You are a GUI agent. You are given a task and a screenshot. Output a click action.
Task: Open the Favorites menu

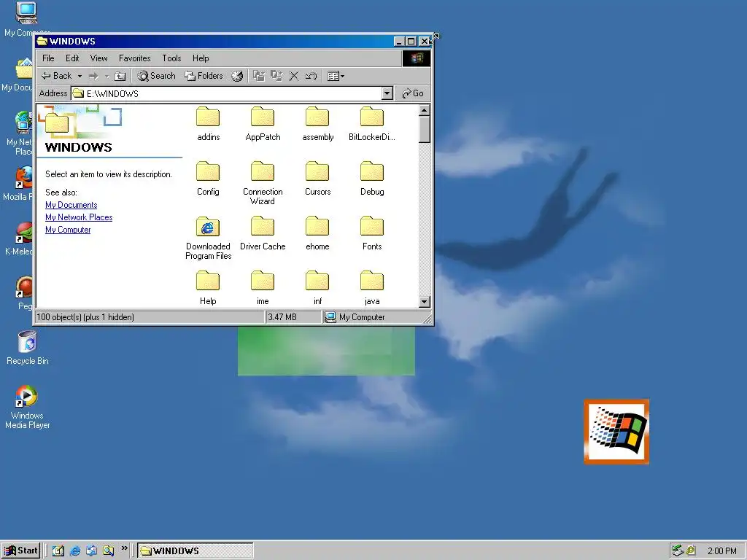pos(135,58)
